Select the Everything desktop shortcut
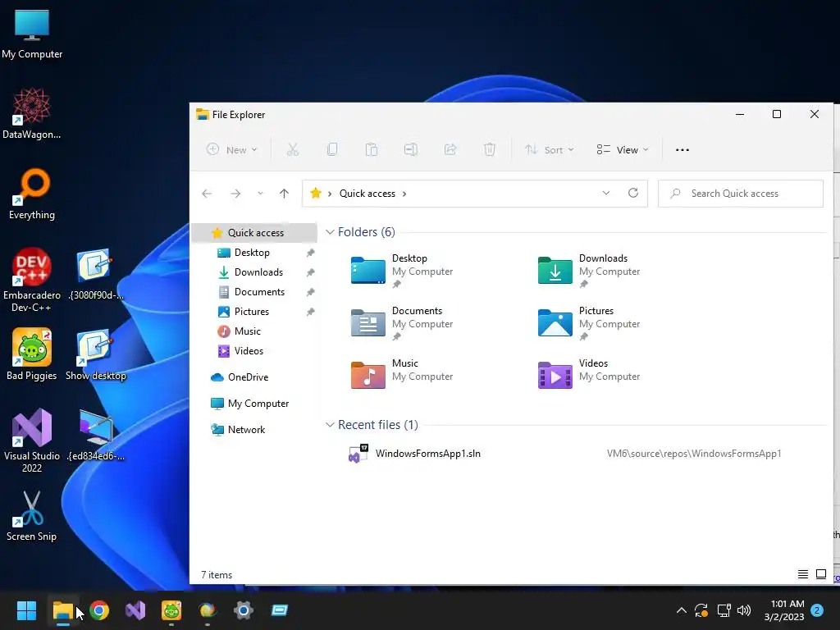Image resolution: width=840 pixels, height=630 pixels. click(x=32, y=194)
